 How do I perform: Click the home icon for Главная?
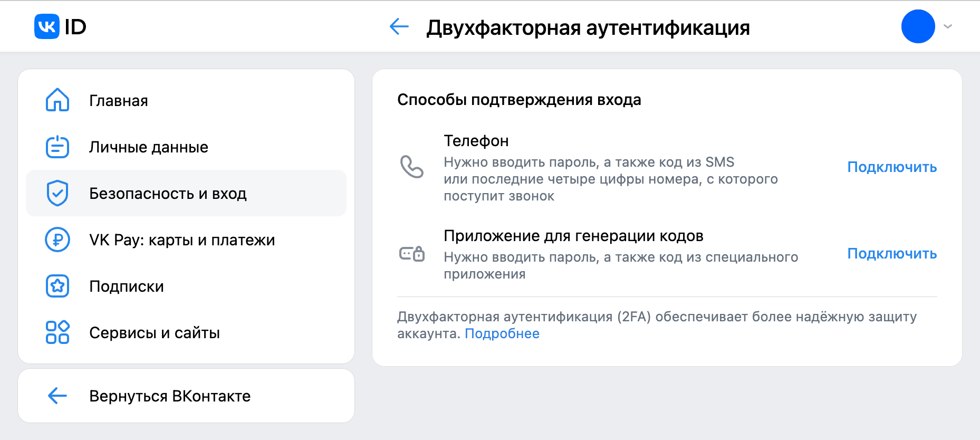coord(57,100)
